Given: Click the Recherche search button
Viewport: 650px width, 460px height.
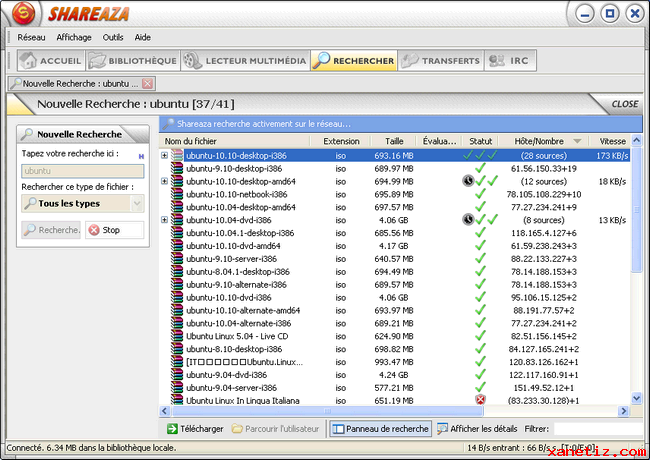Looking at the screenshot, I should tap(51, 230).
